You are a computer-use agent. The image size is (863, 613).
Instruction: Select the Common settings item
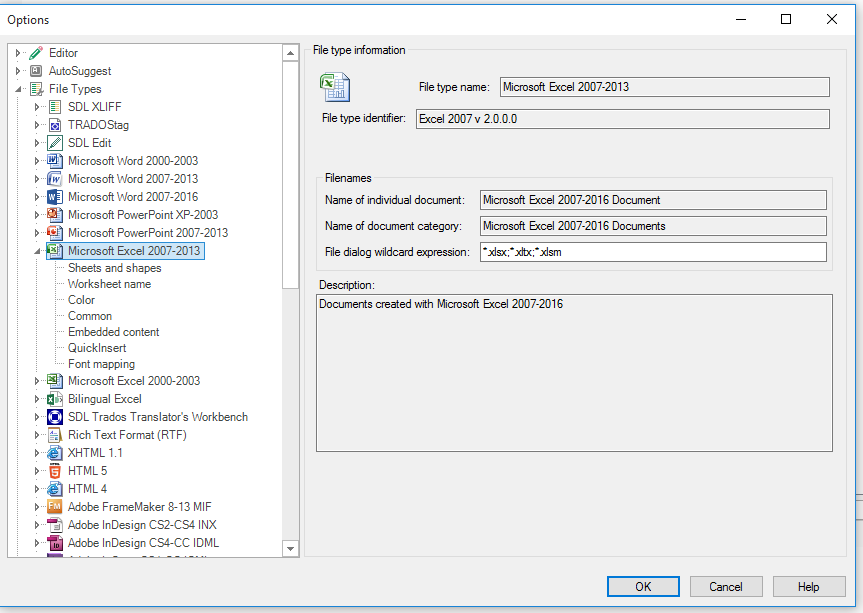tap(90, 316)
